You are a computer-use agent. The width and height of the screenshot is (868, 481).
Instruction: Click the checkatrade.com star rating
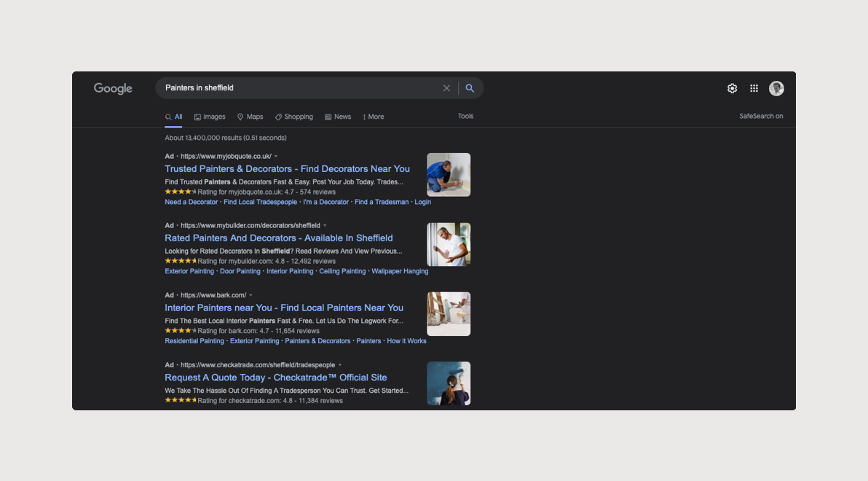pyautogui.click(x=181, y=400)
